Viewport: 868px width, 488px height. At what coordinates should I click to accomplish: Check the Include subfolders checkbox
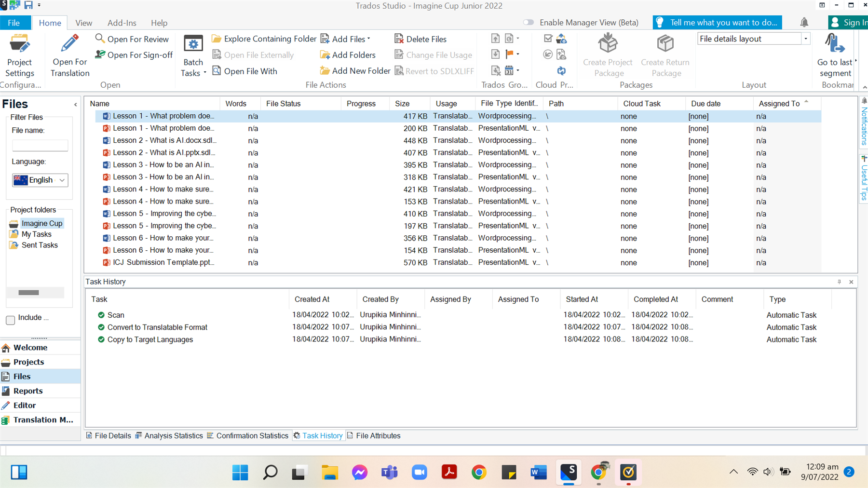tap(11, 320)
